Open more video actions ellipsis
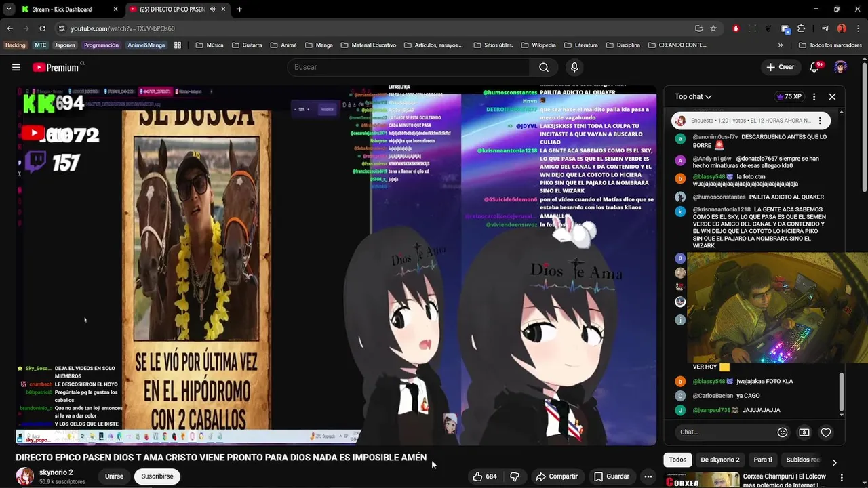 click(x=648, y=476)
